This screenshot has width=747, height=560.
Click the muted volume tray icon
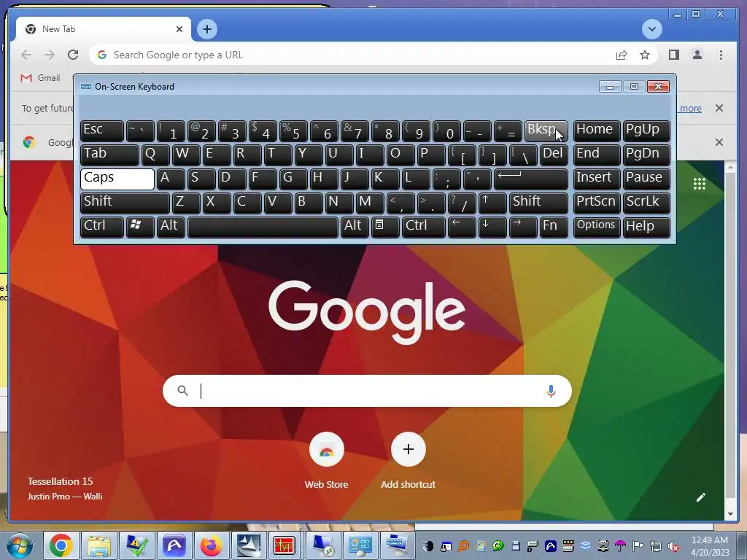(673, 546)
